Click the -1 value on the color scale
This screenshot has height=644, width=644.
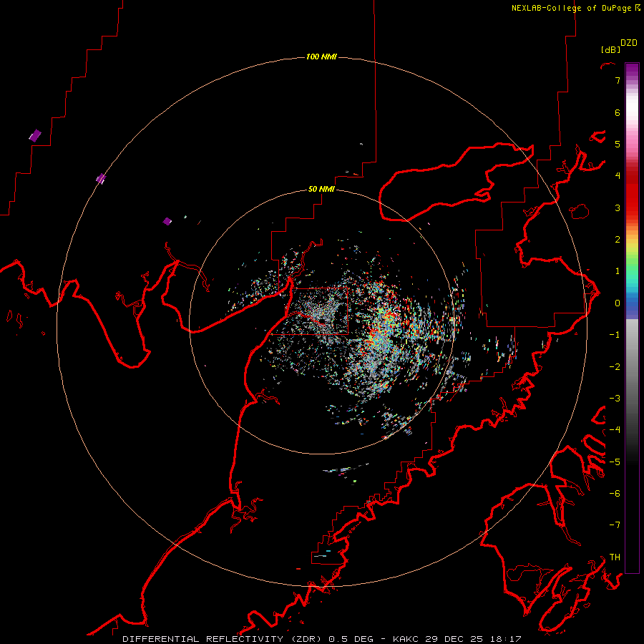pos(615,335)
